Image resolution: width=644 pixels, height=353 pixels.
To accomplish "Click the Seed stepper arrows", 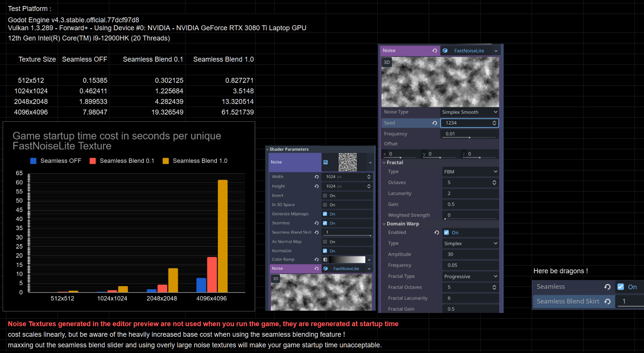I will click(x=494, y=123).
